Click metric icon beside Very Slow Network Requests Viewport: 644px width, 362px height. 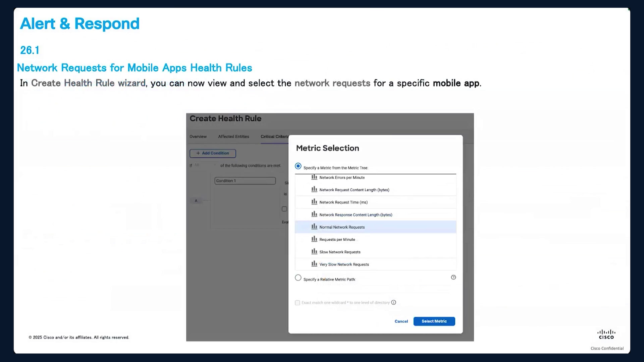(314, 264)
